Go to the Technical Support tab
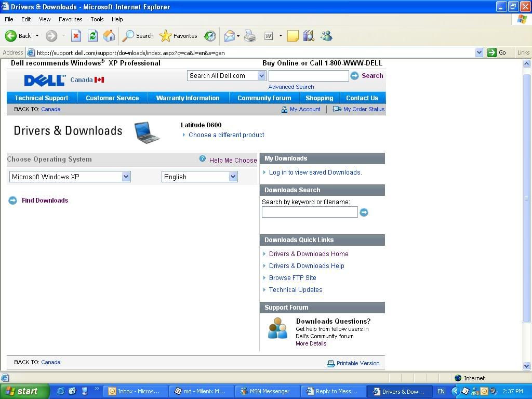 42,98
